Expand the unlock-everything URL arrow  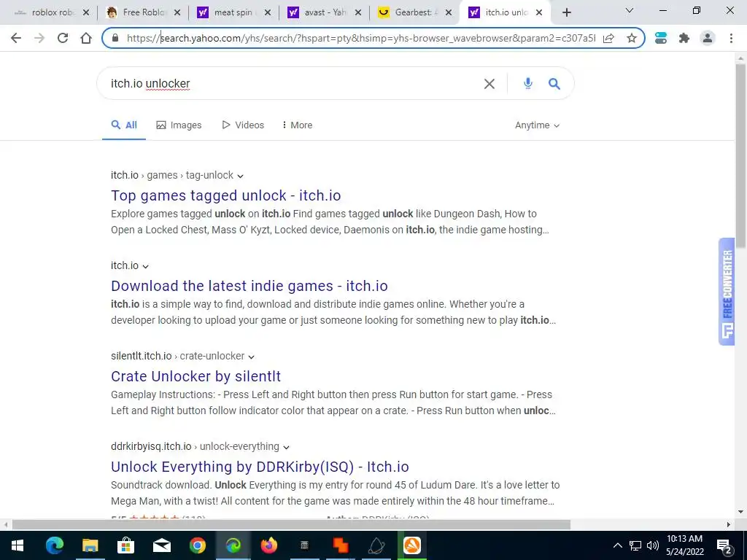click(x=286, y=447)
